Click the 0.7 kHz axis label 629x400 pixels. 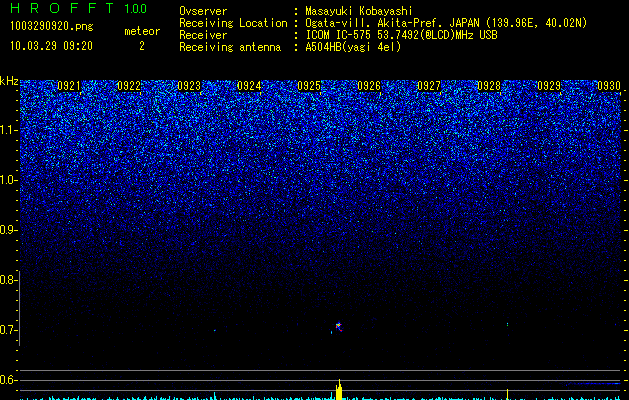coord(7,330)
